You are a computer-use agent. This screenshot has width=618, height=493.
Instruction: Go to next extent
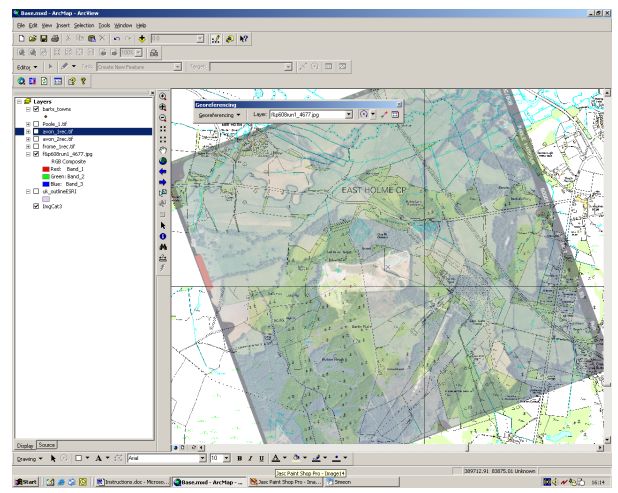[163, 182]
